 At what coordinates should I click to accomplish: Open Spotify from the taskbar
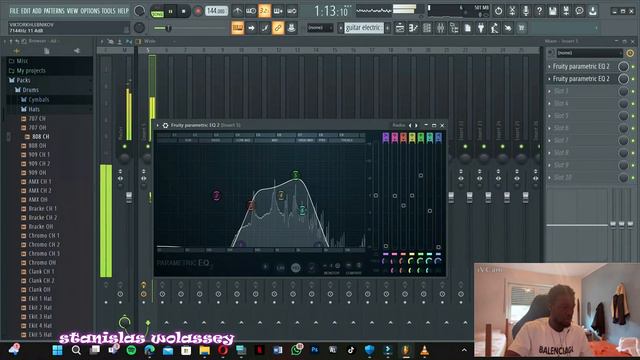[x=131, y=350]
